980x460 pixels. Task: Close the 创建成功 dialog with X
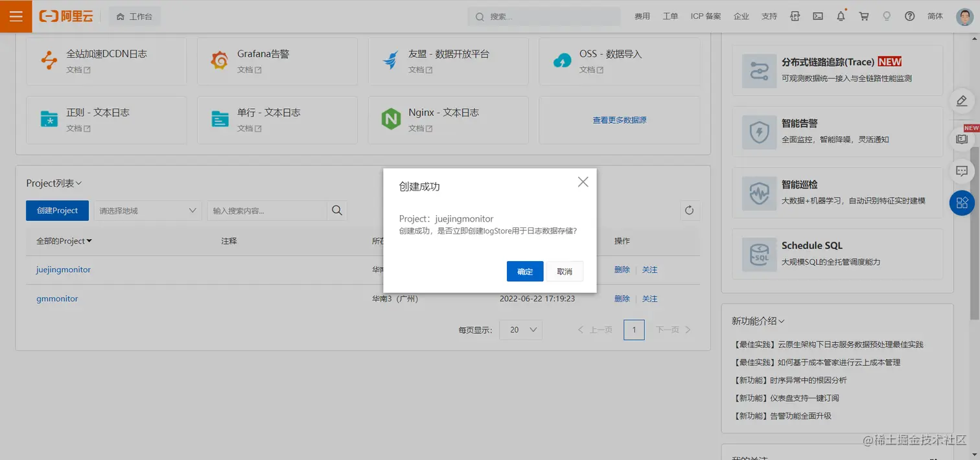(x=583, y=182)
